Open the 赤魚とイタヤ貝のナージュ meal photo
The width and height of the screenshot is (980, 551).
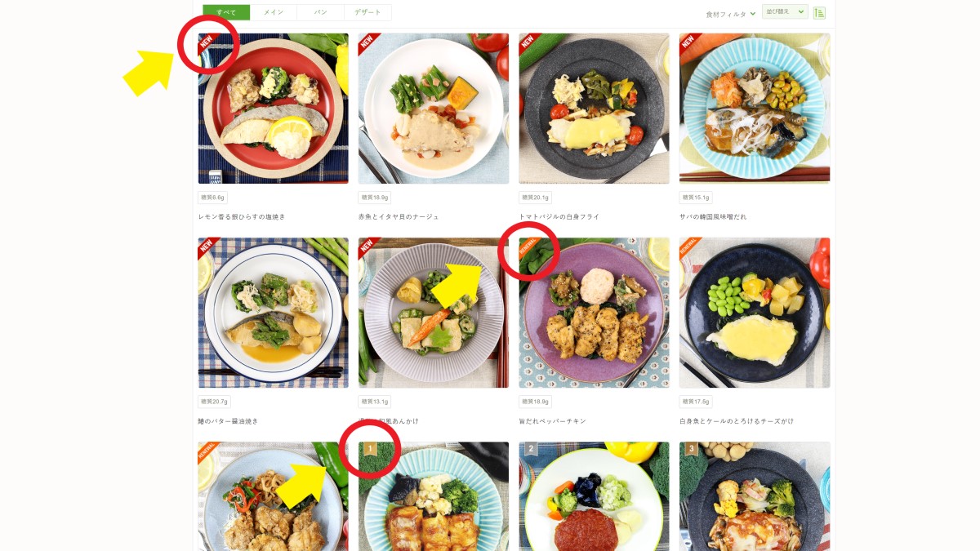[x=434, y=109]
